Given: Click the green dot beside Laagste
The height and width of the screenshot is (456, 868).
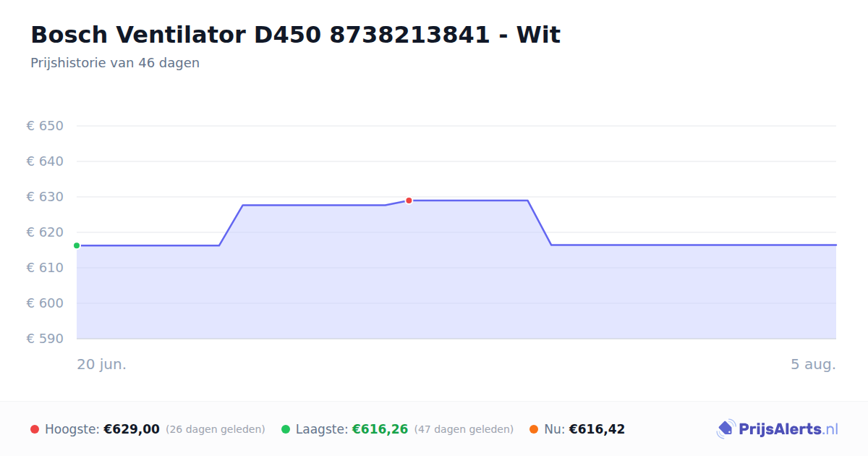Looking at the screenshot, I should (286, 429).
